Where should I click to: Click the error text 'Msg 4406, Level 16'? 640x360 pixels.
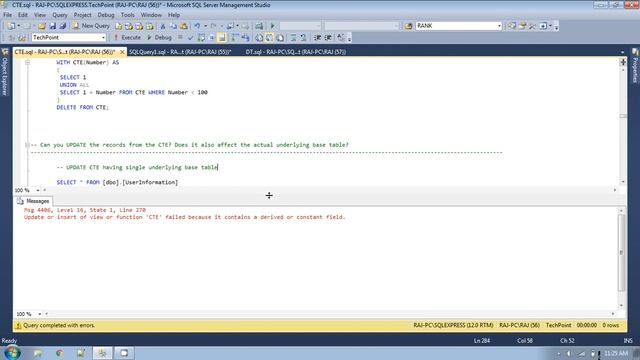tap(85, 210)
